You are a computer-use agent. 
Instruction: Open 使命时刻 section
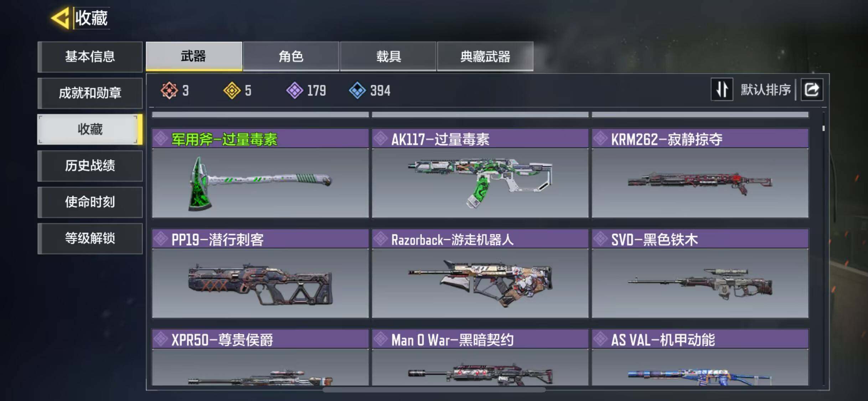[x=90, y=202]
